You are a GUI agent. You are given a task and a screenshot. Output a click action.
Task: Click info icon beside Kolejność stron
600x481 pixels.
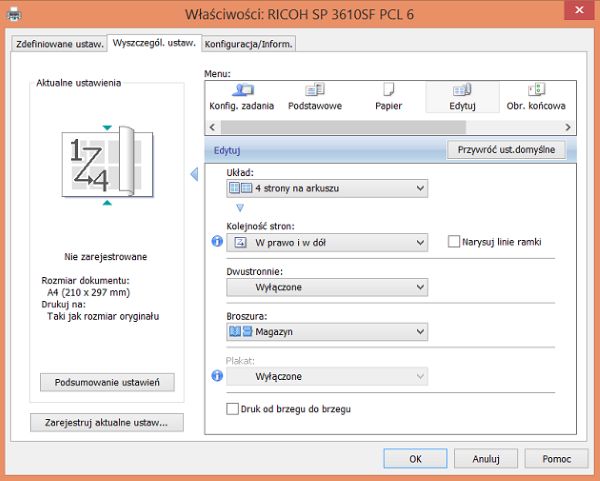pos(217,241)
